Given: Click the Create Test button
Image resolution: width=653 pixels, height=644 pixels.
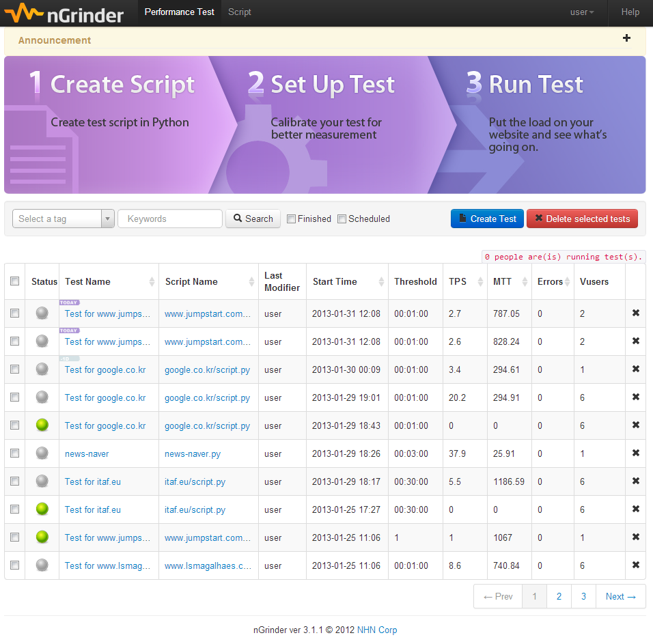Looking at the screenshot, I should click(x=487, y=219).
